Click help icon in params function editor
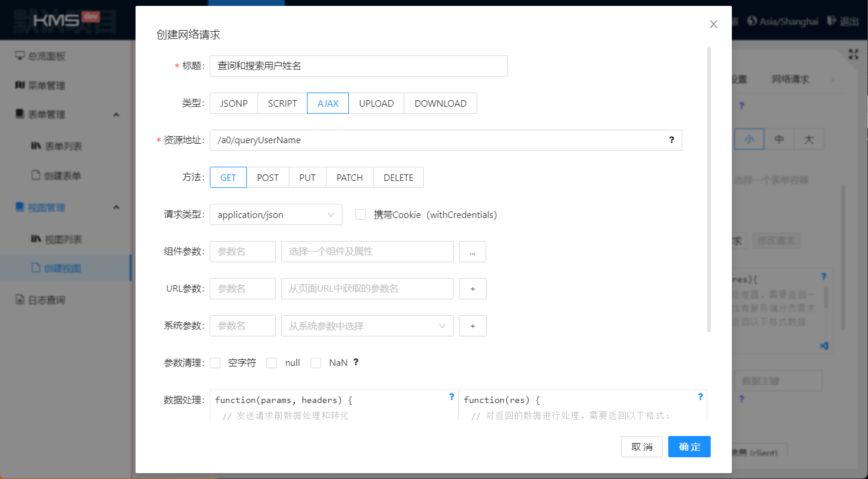 451,397
